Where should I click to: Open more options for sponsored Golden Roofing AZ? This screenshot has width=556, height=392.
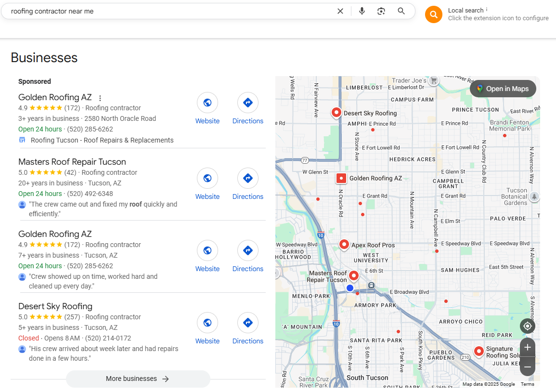pyautogui.click(x=100, y=98)
